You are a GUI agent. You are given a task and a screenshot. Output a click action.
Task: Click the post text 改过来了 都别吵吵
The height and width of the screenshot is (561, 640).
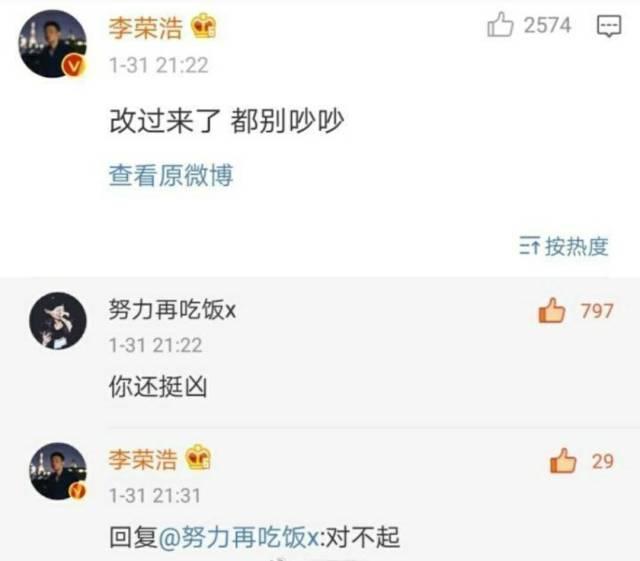(x=227, y=121)
